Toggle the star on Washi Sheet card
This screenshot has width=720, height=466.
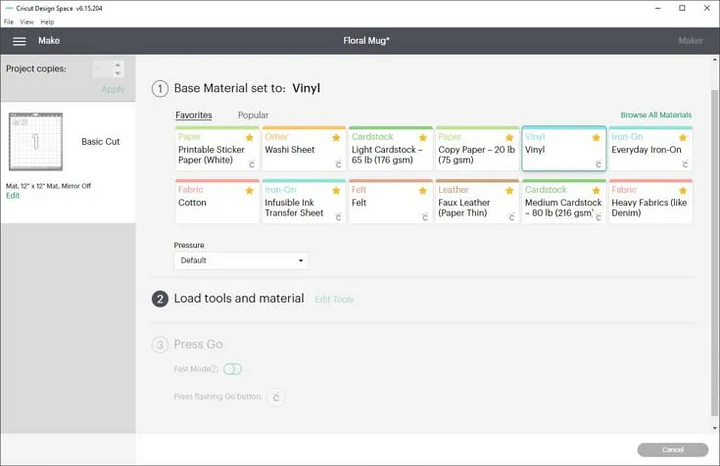tap(336, 137)
